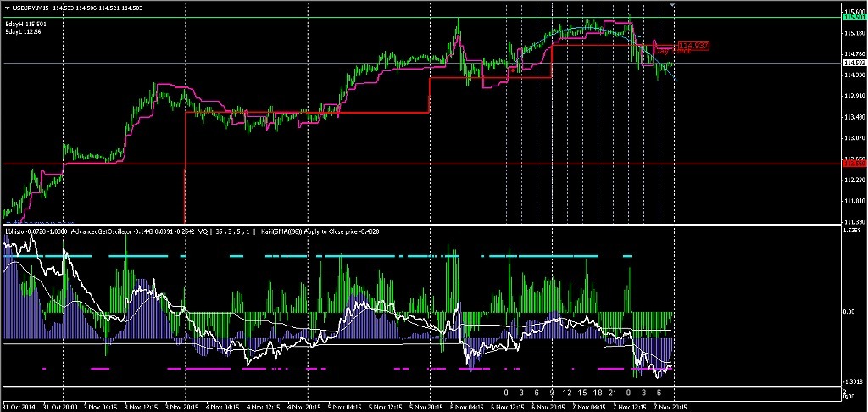
Task: Select the USDJPY,M15 chart title text
Action: [x=31, y=8]
